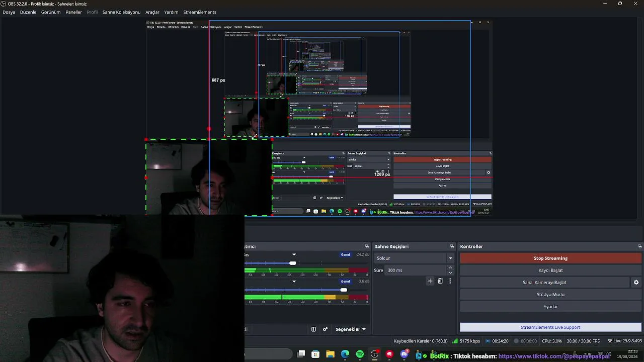644x362 pixels.
Task: Open Spotify from the taskbar
Action: click(x=360, y=354)
